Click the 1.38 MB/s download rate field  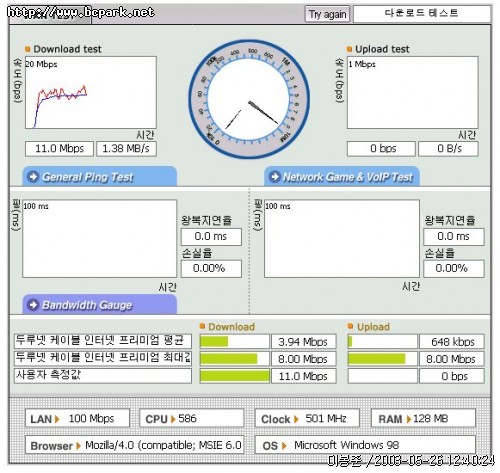coord(126,149)
